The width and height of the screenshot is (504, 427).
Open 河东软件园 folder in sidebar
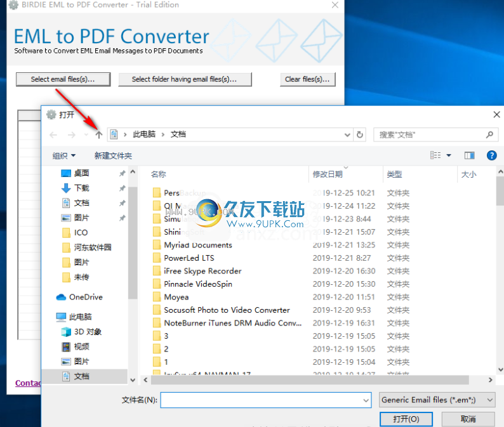(93, 247)
